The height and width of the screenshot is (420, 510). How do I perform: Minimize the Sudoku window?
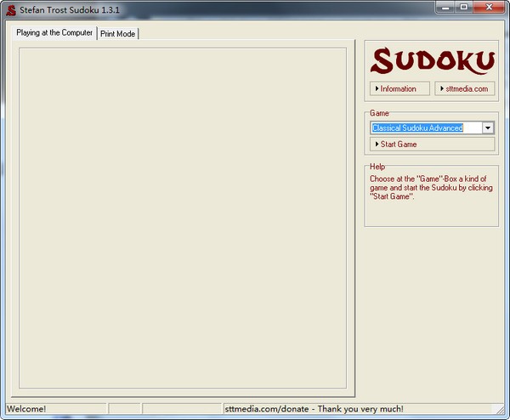442,8
